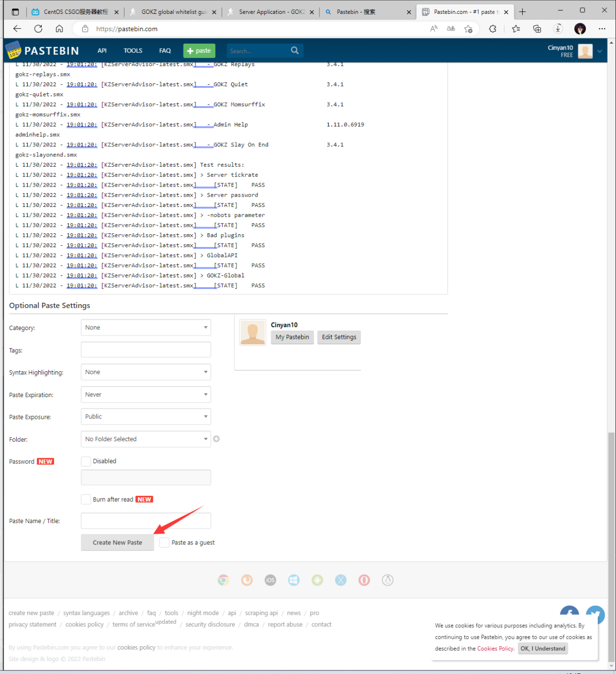Open the Paste Expiration dropdown
This screenshot has height=674, width=616.
pyautogui.click(x=146, y=395)
